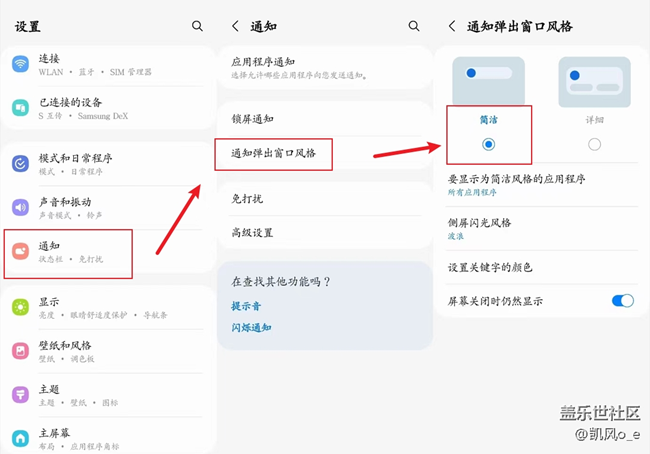Tap the 连接 row title
The width and height of the screenshot is (650, 454).
point(49,58)
